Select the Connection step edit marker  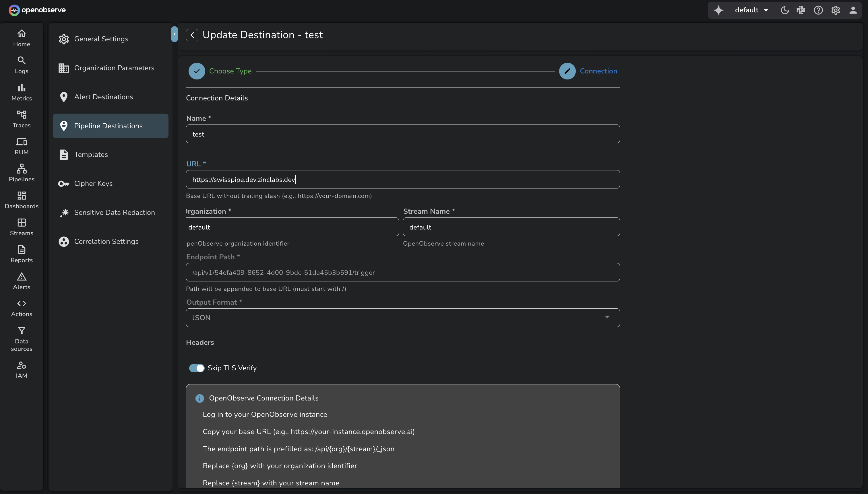click(567, 71)
